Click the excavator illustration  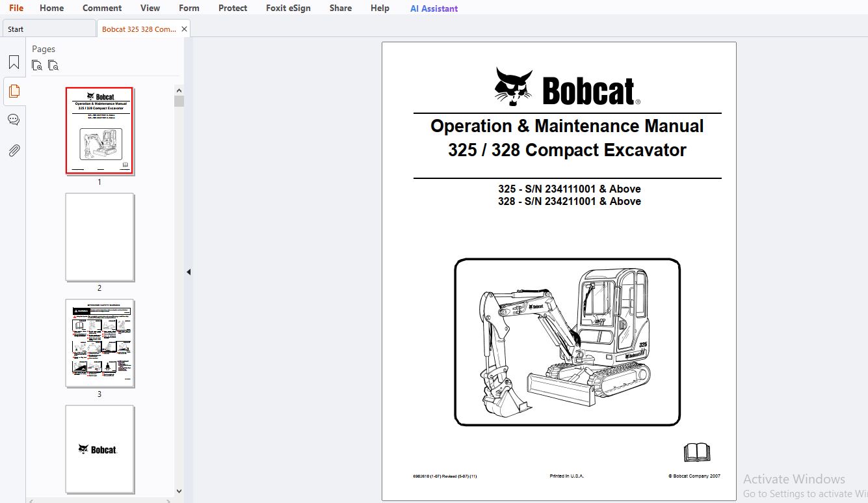click(x=567, y=342)
